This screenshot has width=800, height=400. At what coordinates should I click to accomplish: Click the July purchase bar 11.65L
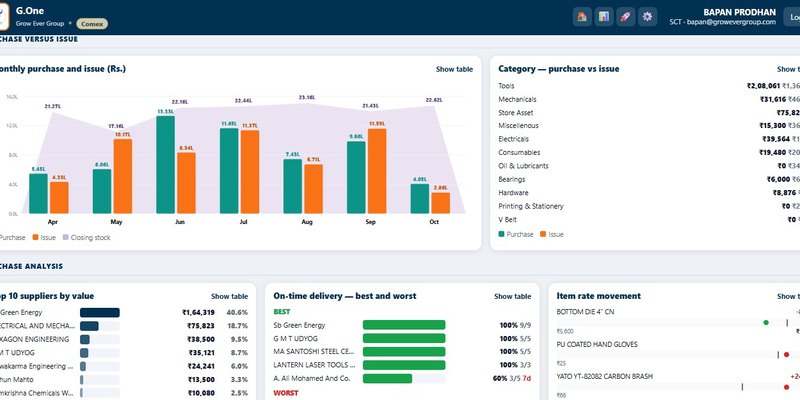(x=229, y=170)
